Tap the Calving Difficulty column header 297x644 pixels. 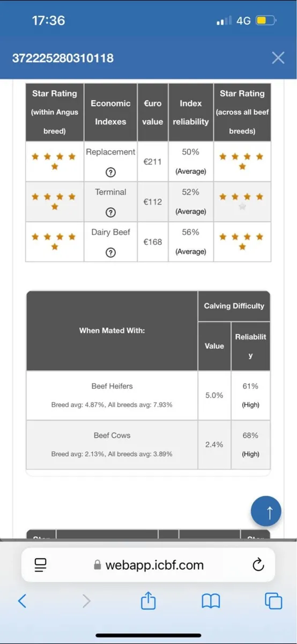point(234,306)
